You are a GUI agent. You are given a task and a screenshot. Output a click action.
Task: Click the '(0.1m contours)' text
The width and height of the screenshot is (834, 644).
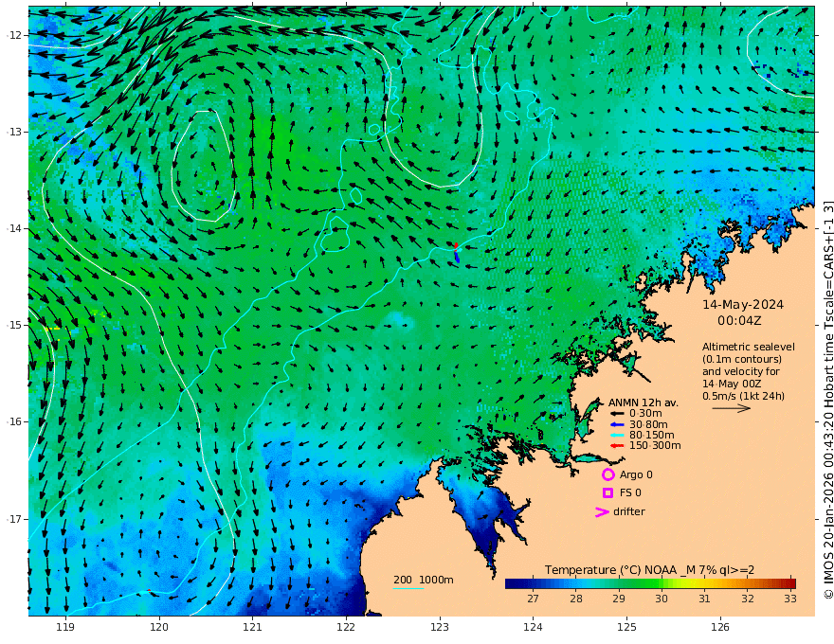pos(742,359)
